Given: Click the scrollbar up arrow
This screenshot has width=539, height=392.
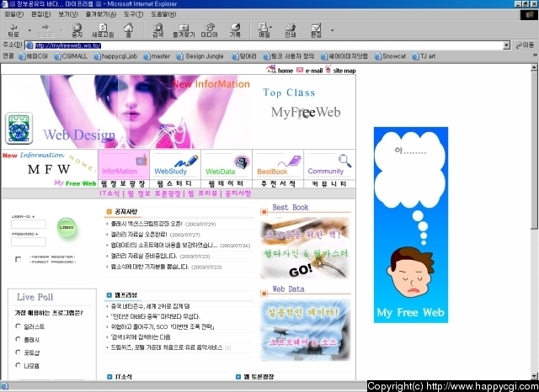Looking at the screenshot, I should tap(534, 67).
